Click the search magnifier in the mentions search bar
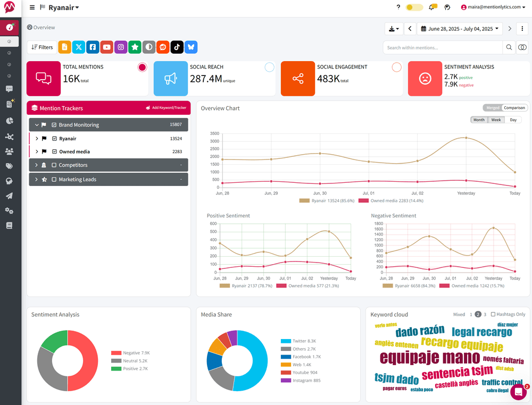This screenshot has height=405, width=532. point(509,47)
